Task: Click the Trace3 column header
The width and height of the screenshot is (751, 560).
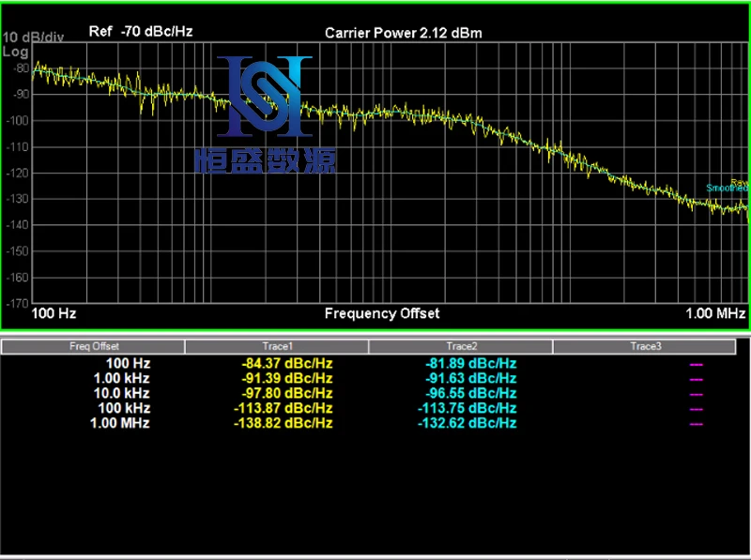Action: pyautogui.click(x=645, y=346)
